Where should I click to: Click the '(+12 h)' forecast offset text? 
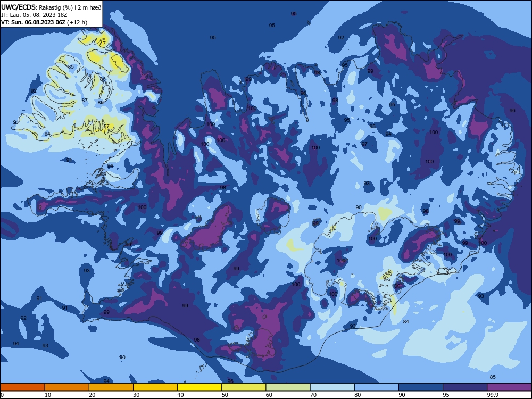point(77,22)
